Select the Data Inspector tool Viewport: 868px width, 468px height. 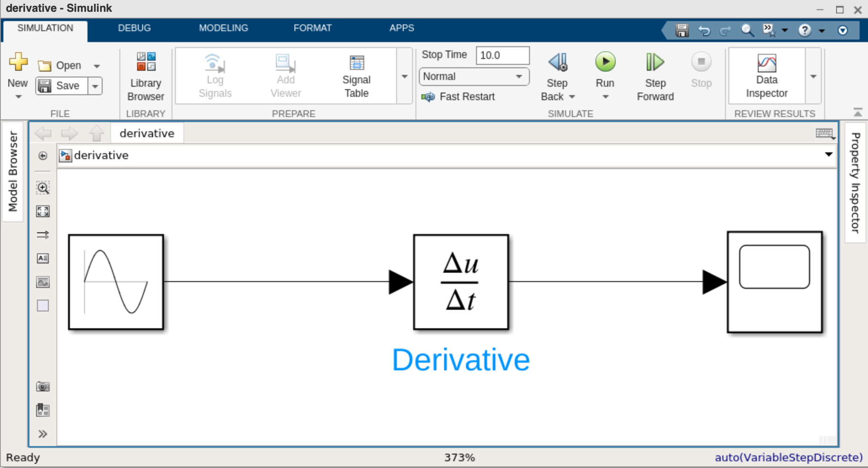[766, 76]
